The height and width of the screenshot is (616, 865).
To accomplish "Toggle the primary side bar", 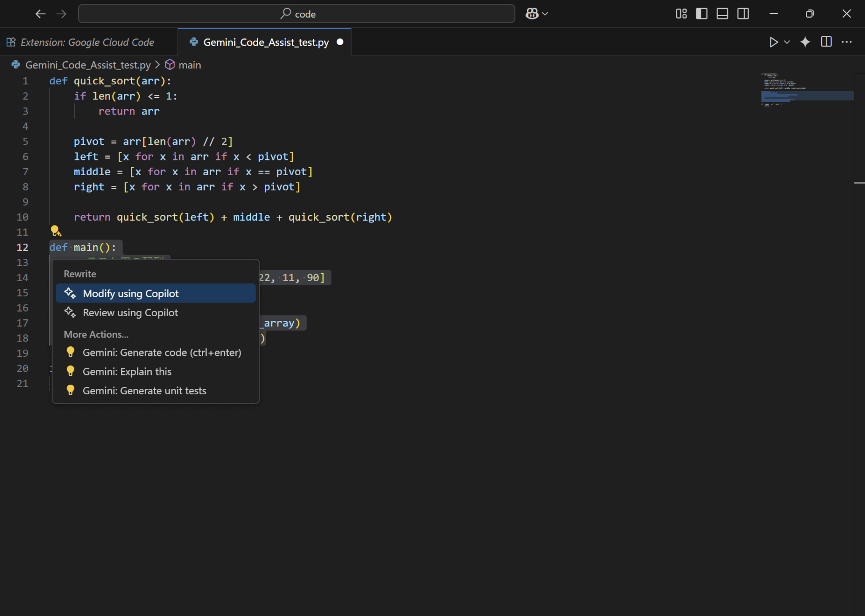I will tap(702, 14).
